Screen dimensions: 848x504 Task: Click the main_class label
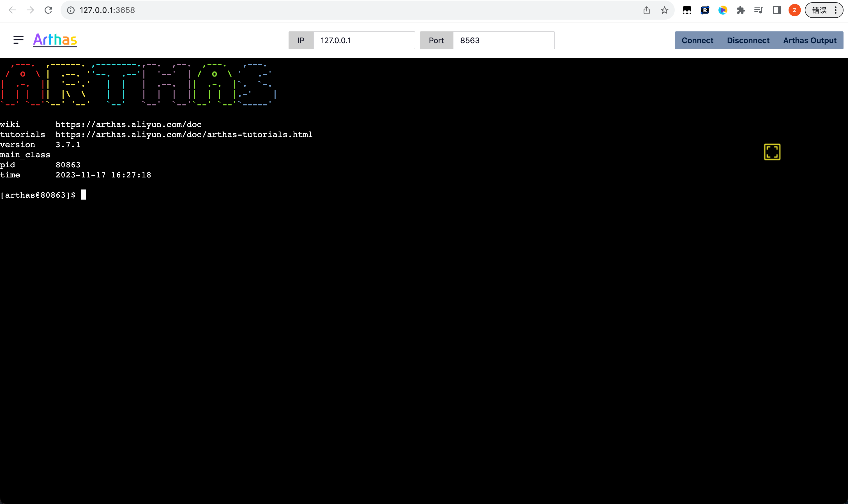25,155
